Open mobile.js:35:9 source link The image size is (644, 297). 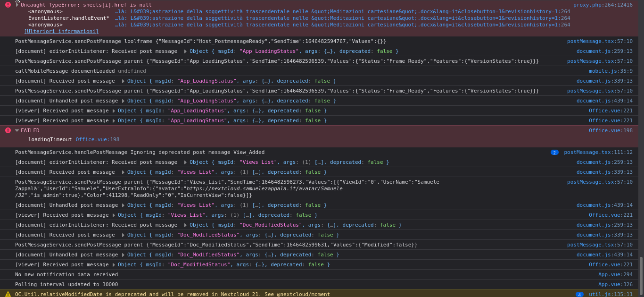click(611, 71)
